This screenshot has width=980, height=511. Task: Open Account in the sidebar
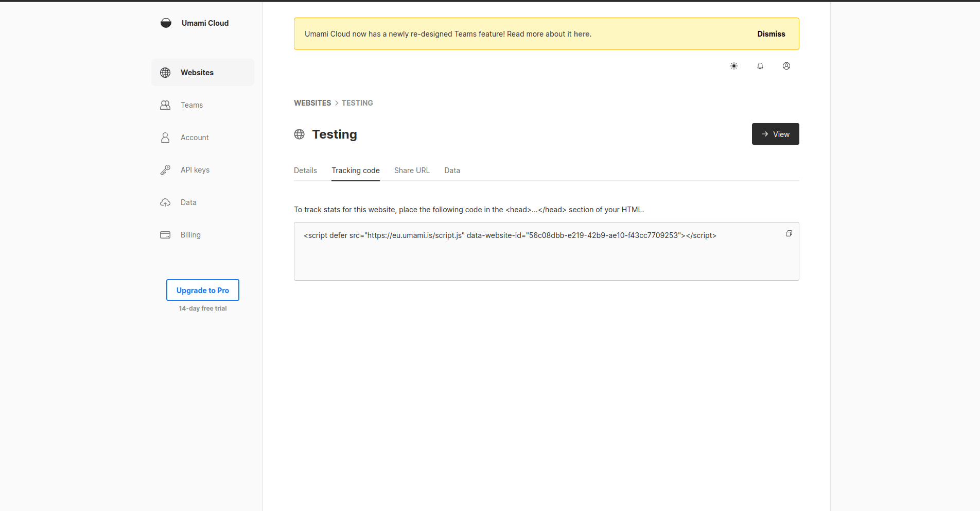(x=203, y=138)
